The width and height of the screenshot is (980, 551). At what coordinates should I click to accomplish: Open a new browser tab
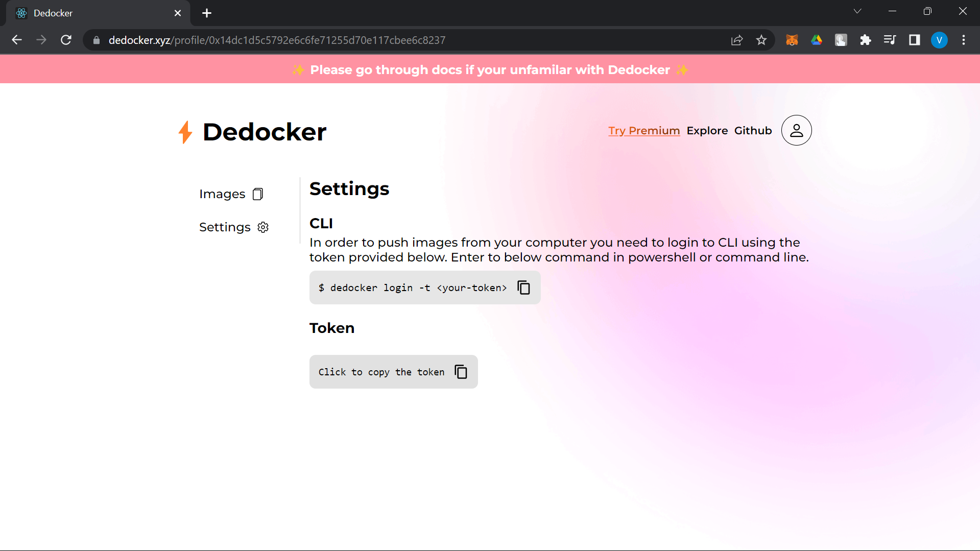pyautogui.click(x=207, y=13)
